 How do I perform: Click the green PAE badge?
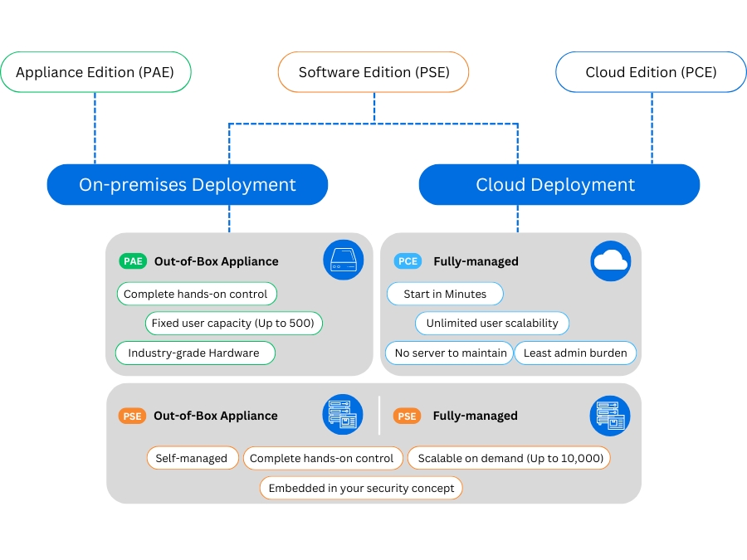coord(132,261)
